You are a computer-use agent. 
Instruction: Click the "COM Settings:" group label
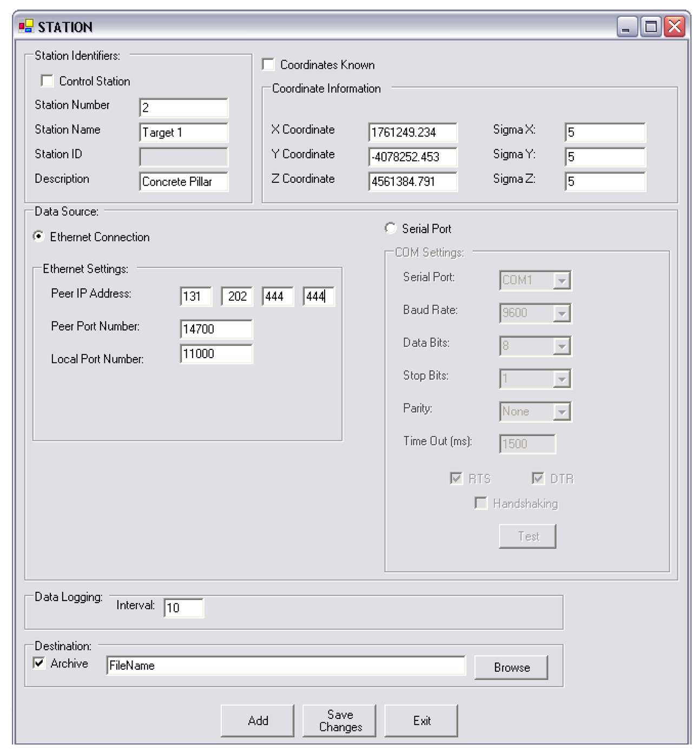430,253
